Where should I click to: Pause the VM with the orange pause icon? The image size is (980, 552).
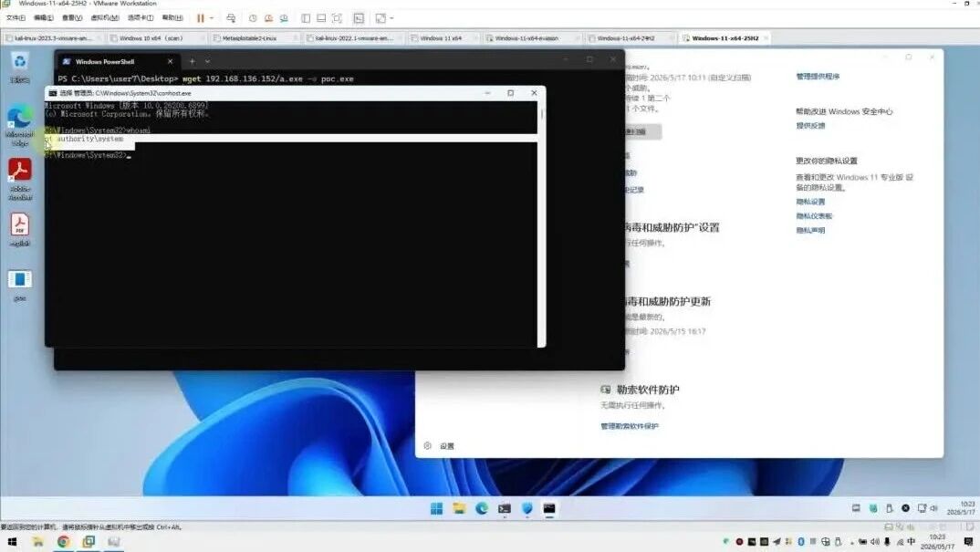click(x=201, y=18)
